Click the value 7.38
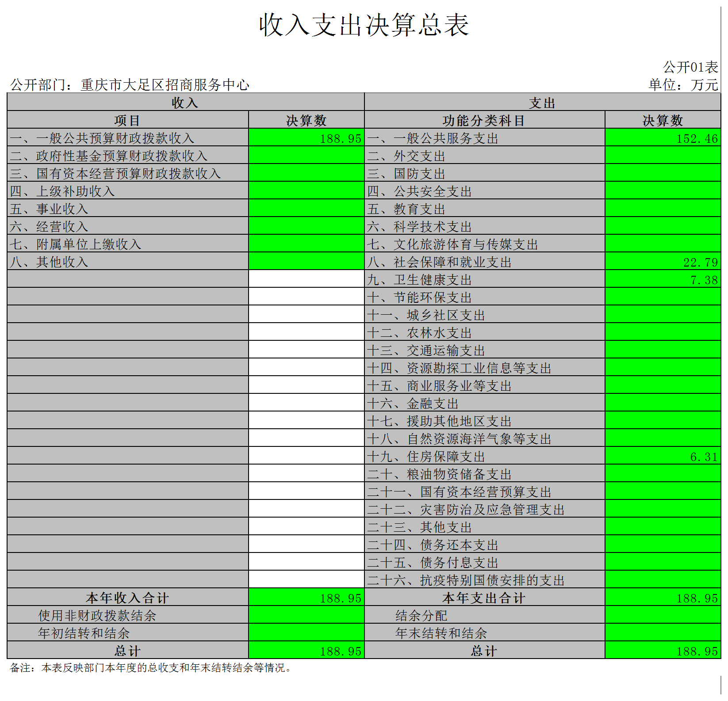This screenshot has height=701, width=728. point(663,279)
